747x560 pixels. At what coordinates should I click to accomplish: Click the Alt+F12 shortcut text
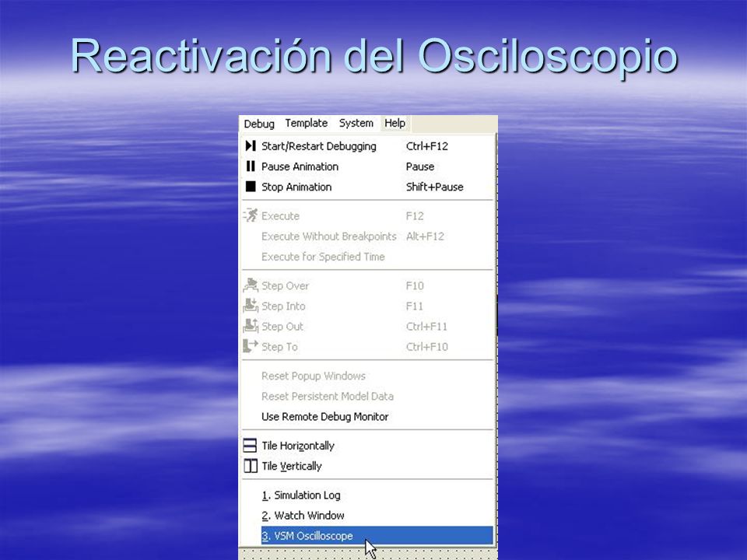coord(425,236)
